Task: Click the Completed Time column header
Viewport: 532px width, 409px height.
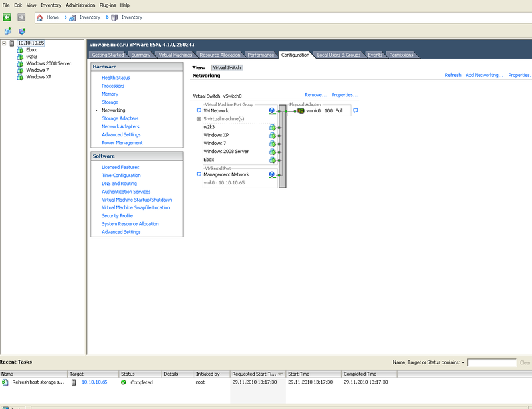Action: pos(369,374)
